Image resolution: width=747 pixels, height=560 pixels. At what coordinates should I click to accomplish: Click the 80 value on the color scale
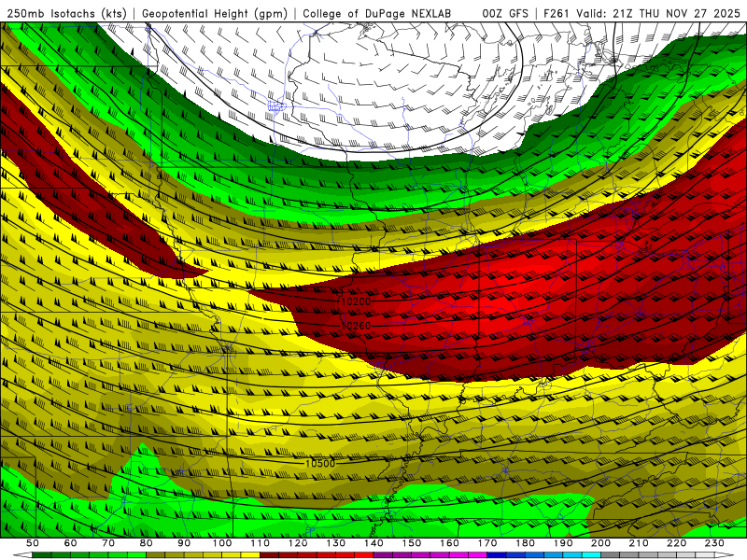click(147, 543)
